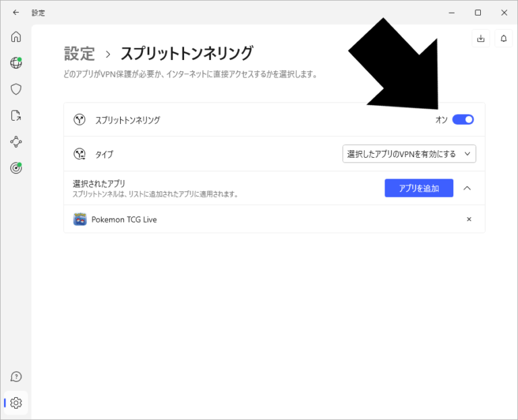Image resolution: width=518 pixels, height=420 pixels.
Task: Open the Home page from the sidebar
Action: pos(16,36)
